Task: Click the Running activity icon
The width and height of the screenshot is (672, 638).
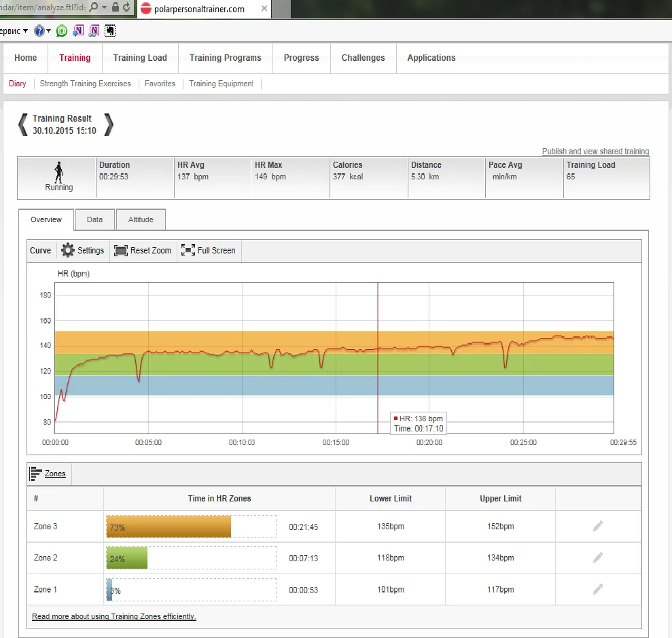Action: click(x=58, y=172)
